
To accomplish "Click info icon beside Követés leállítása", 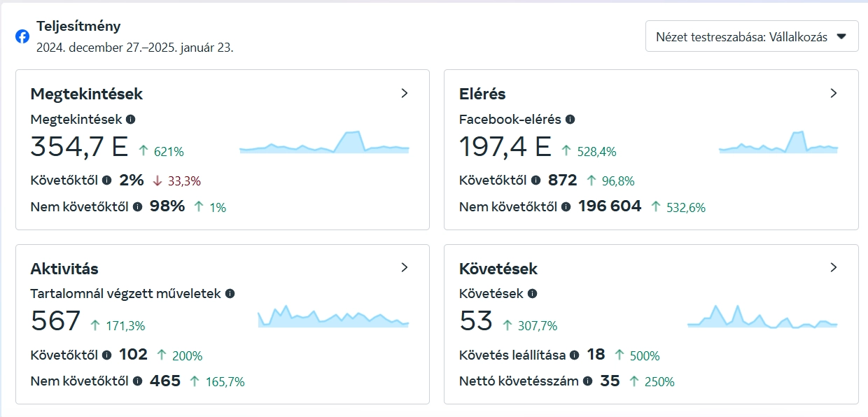I will [x=574, y=355].
